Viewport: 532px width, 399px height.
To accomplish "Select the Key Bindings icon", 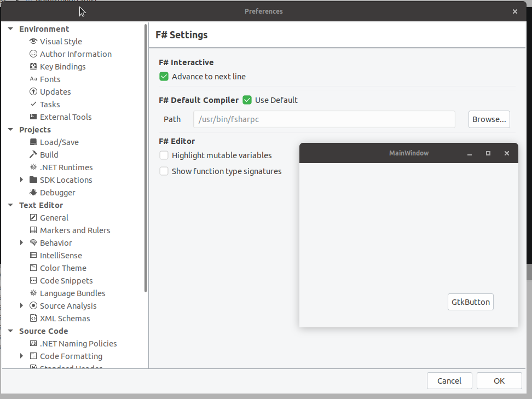I will 33,66.
